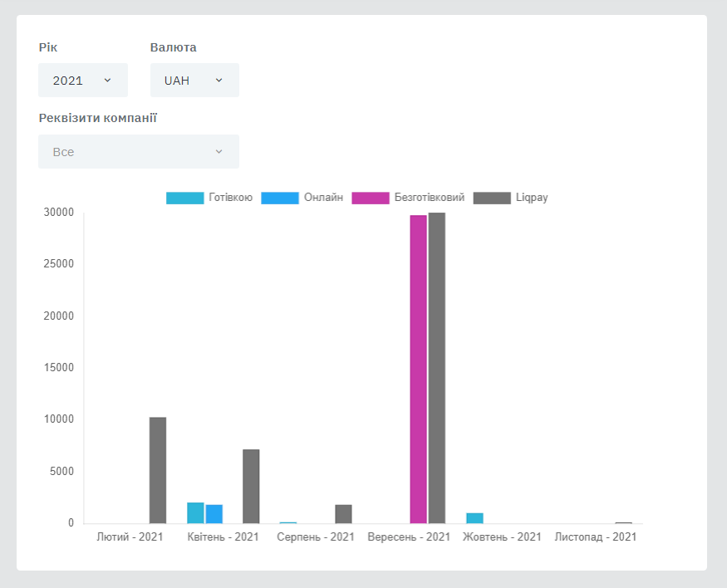The width and height of the screenshot is (727, 588).
Task: Expand the Реквізити компанії dropdown
Action: [x=138, y=152]
